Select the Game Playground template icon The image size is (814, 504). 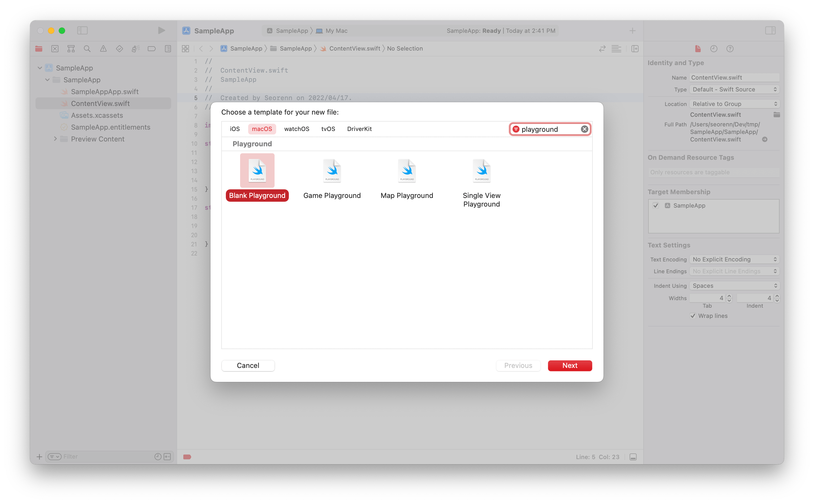pos(332,171)
